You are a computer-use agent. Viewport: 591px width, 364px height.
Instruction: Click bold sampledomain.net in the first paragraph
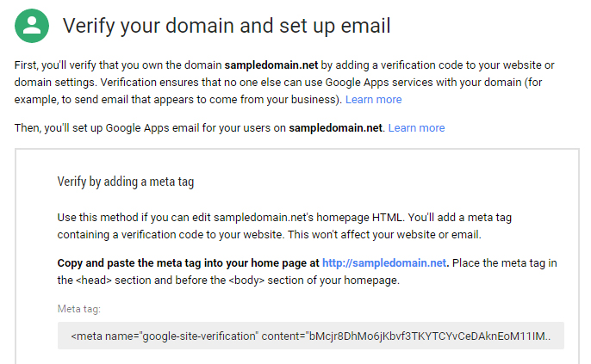coord(271,65)
